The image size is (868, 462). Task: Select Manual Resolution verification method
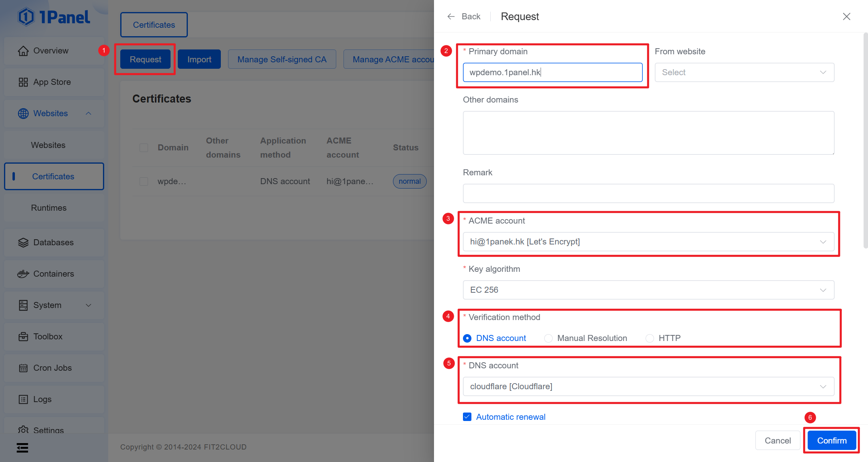tap(548, 338)
